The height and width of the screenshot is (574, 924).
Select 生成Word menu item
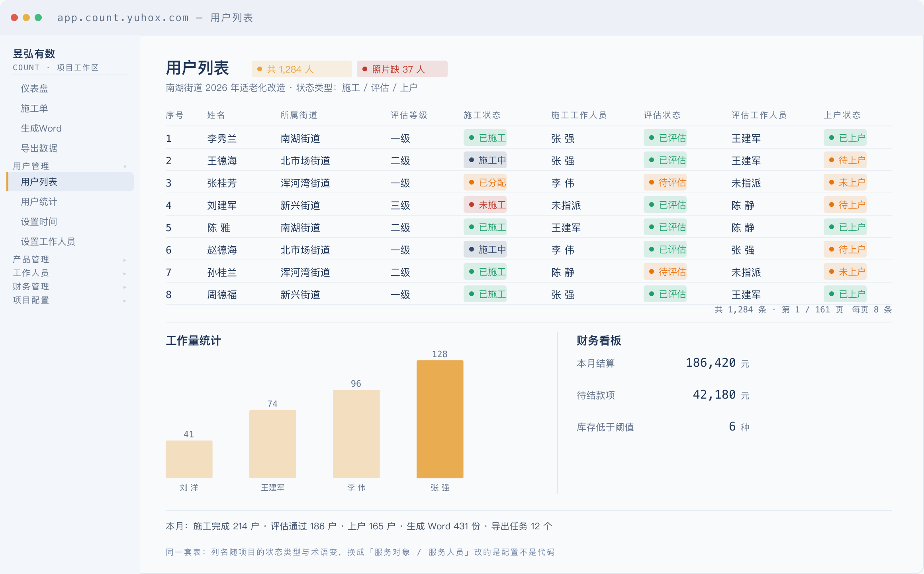click(x=70, y=128)
